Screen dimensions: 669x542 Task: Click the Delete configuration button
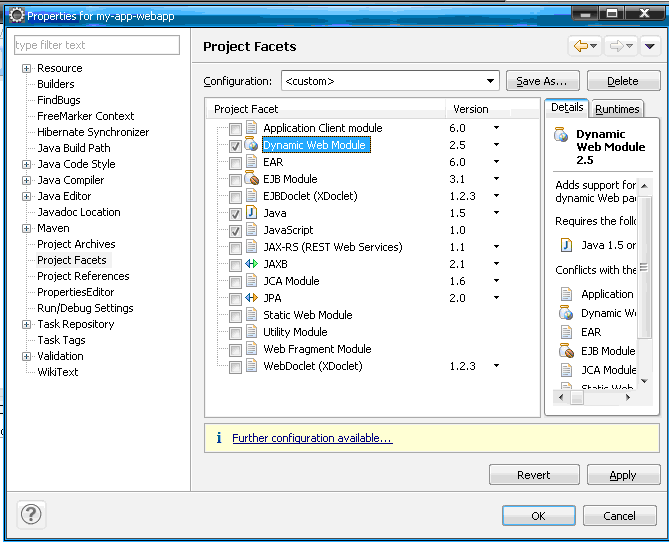(x=623, y=81)
